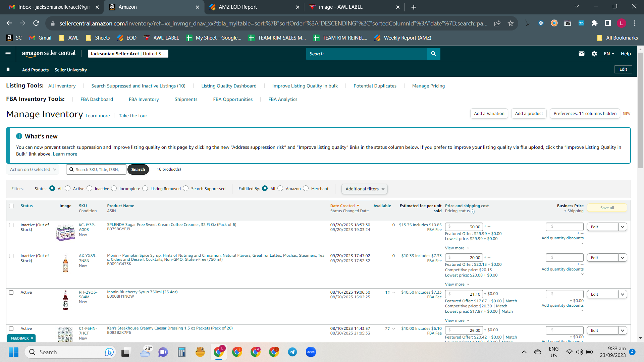Open Shipments in FBA Inventory Tools

186,99
